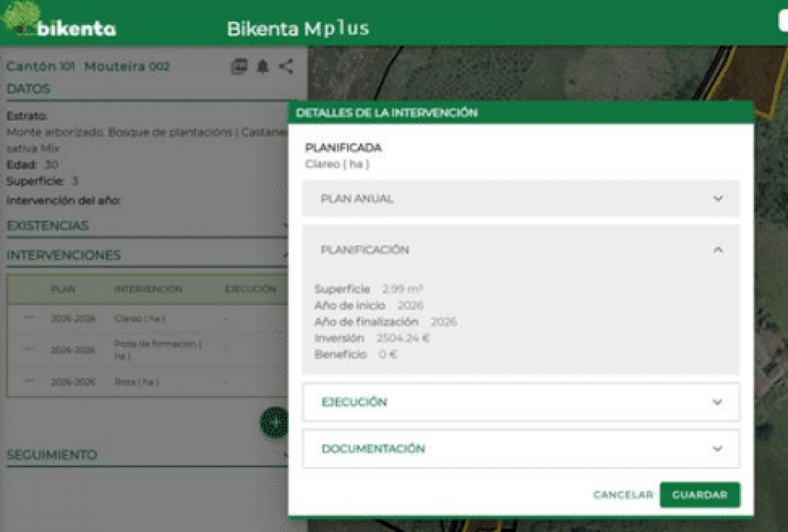Toggle the EXISTENCIAS panel section
The height and width of the screenshot is (532, 788).
click(x=48, y=226)
